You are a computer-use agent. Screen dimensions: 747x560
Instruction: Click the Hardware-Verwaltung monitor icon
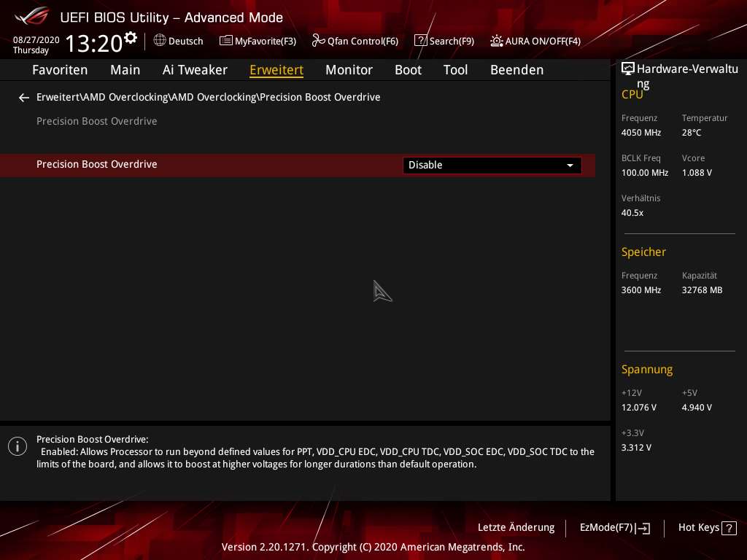pos(628,69)
